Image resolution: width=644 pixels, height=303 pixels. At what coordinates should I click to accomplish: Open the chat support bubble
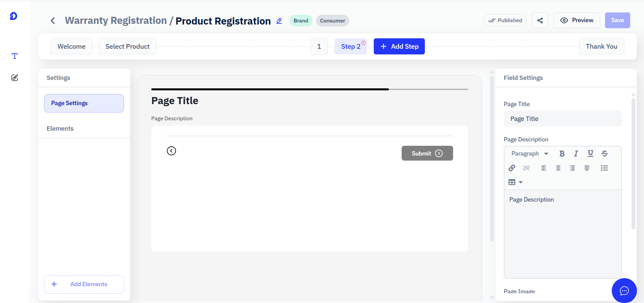[624, 291]
